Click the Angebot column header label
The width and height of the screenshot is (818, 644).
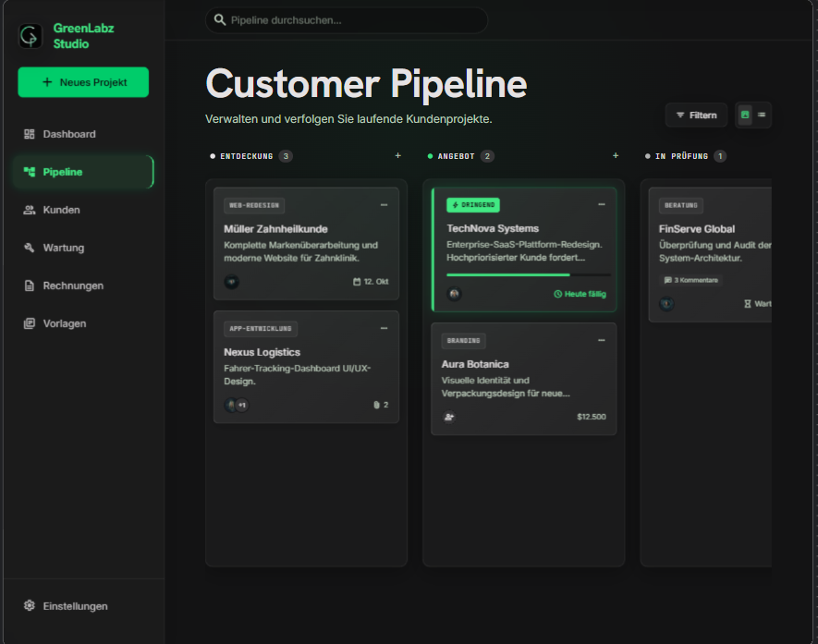456,156
